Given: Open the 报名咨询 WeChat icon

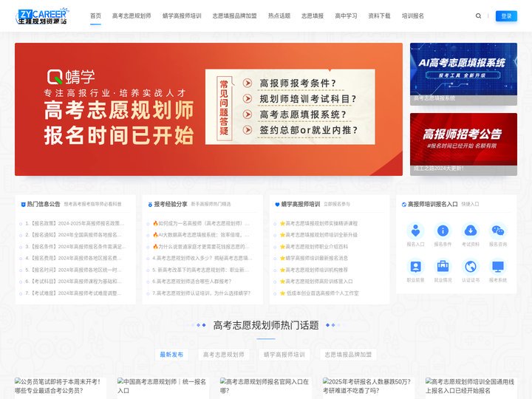Looking at the screenshot, I should point(498,231).
